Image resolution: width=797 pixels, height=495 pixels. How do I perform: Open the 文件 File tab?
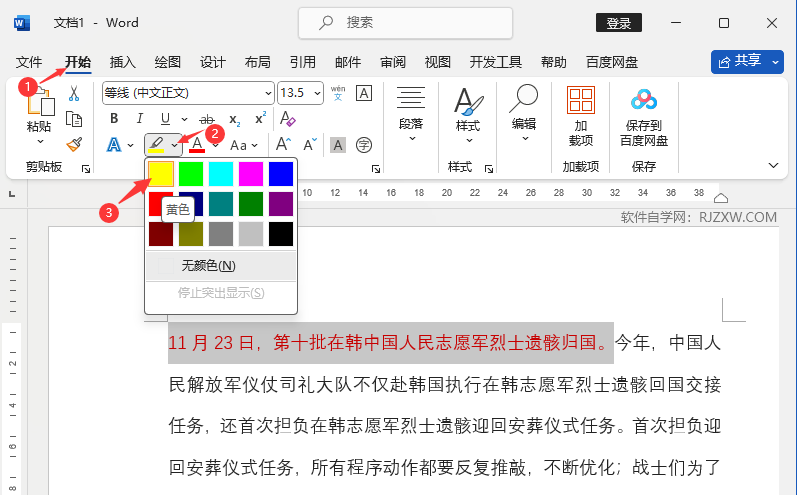click(29, 63)
